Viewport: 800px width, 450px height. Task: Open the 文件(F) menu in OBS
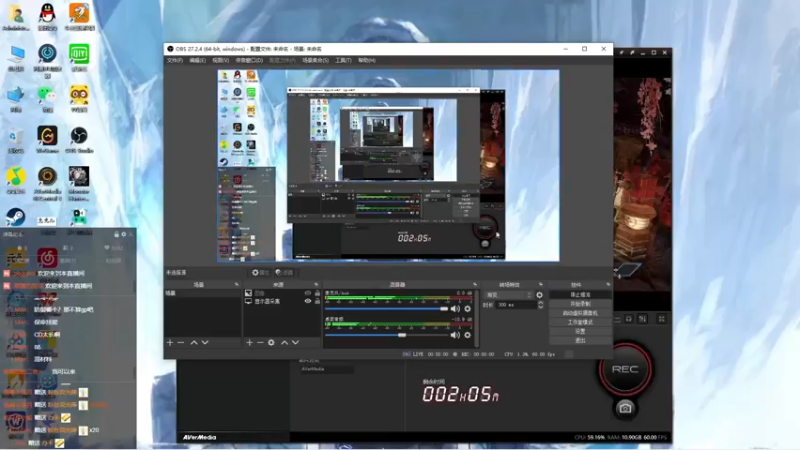(174, 60)
